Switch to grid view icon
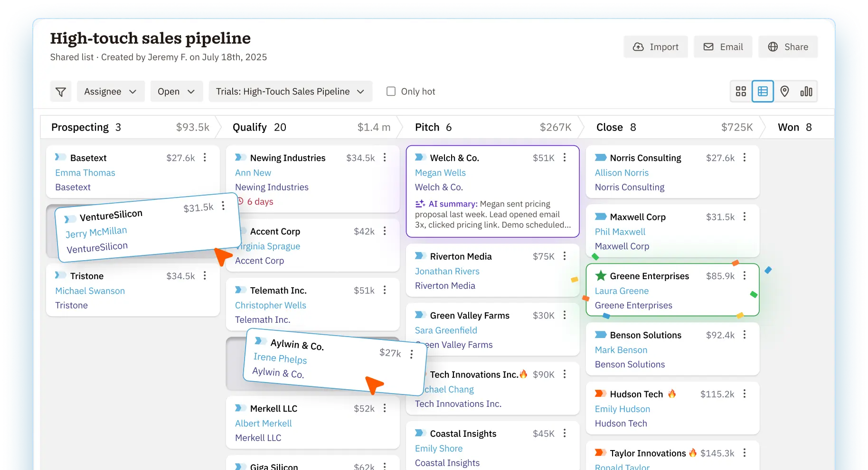 tap(741, 92)
